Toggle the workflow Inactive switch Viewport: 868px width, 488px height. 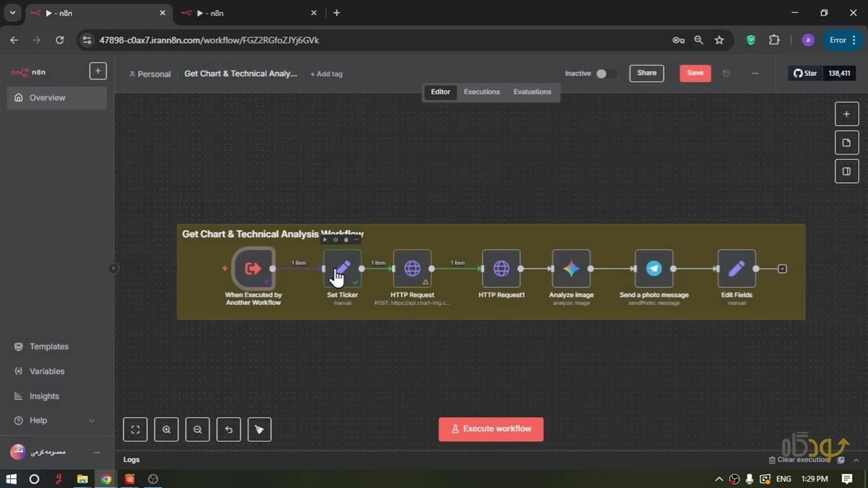(604, 73)
